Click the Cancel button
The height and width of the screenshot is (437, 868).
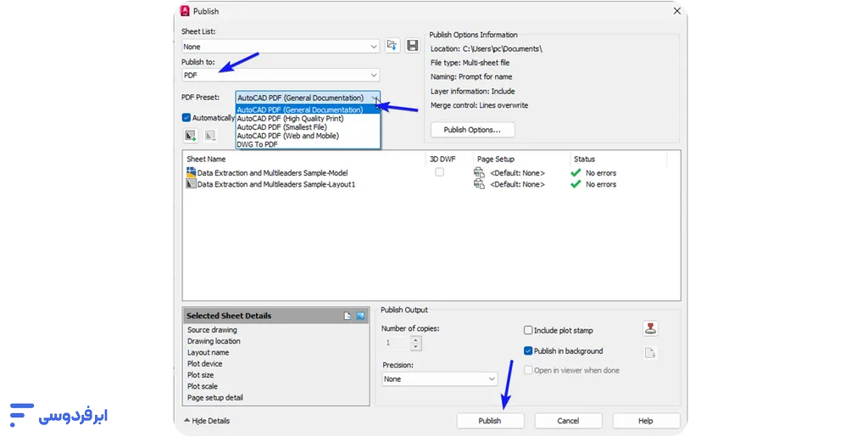point(568,421)
